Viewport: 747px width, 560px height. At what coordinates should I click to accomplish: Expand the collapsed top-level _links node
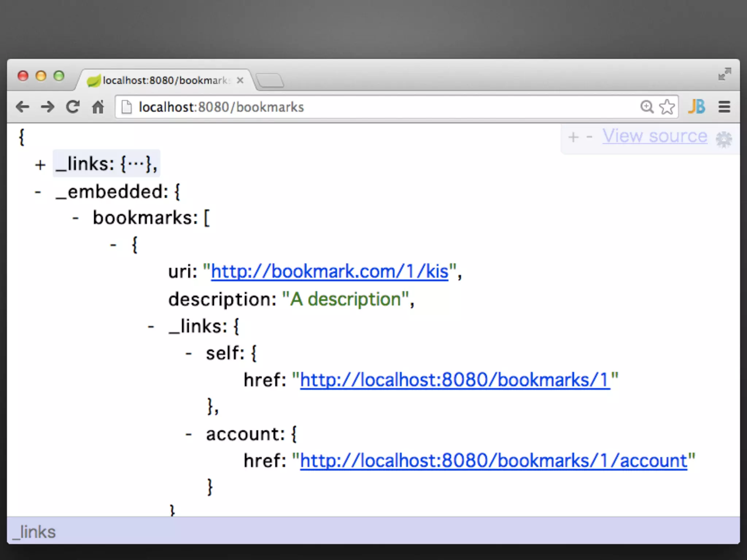(x=40, y=165)
